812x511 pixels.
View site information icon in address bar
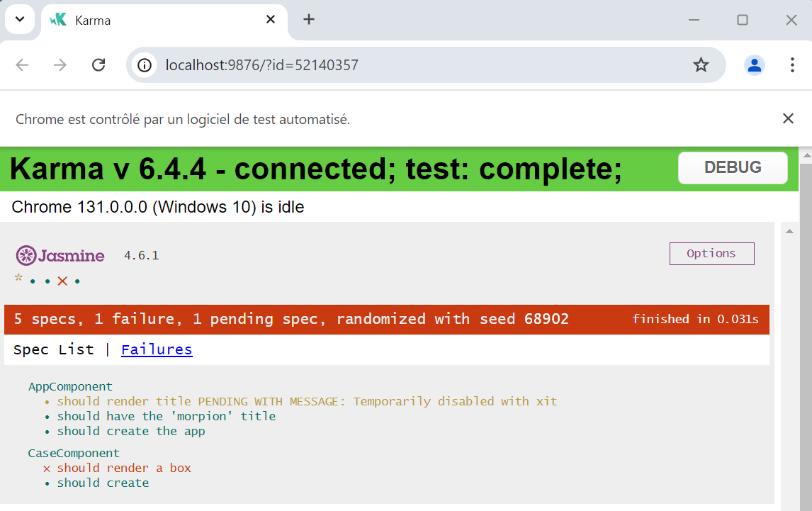pyautogui.click(x=145, y=64)
